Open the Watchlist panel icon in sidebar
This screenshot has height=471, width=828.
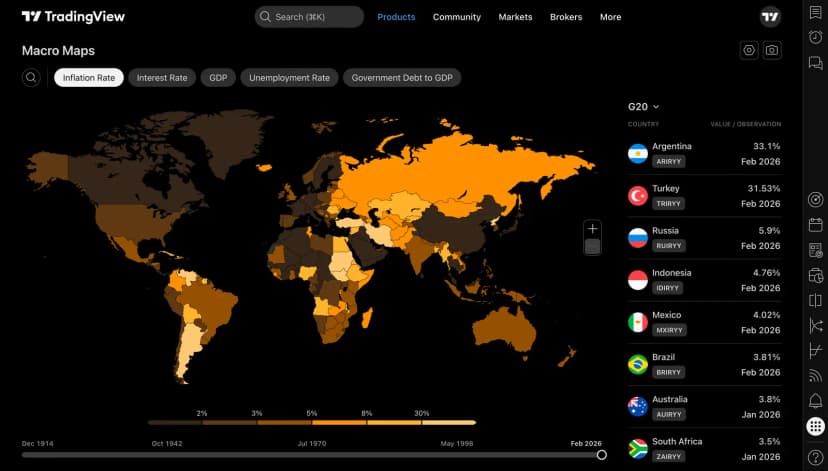815,15
